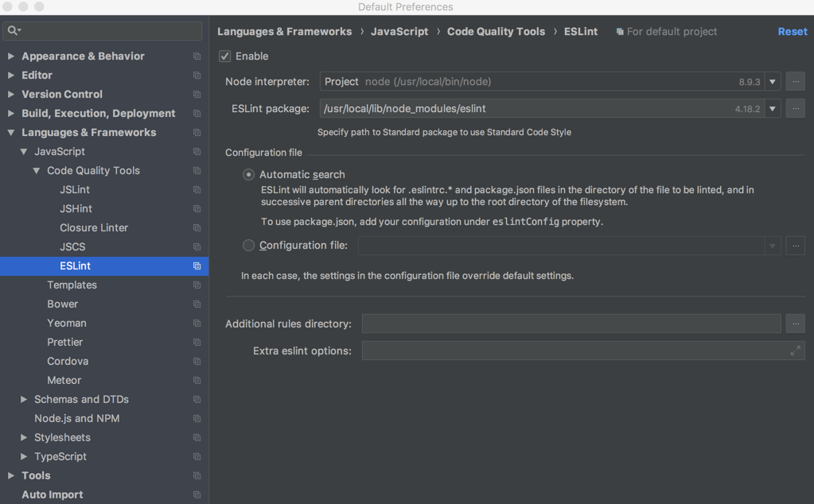Open Prettier settings page
The width and height of the screenshot is (814, 504).
tap(65, 342)
